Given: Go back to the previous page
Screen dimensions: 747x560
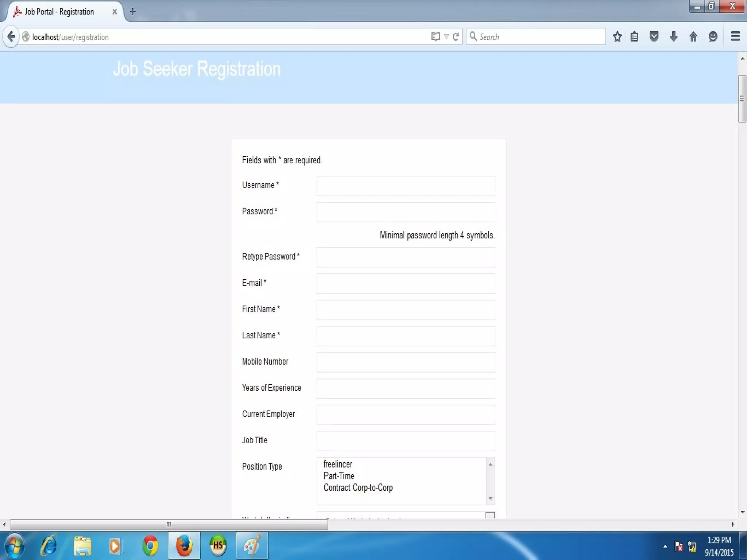Looking at the screenshot, I should [x=11, y=37].
